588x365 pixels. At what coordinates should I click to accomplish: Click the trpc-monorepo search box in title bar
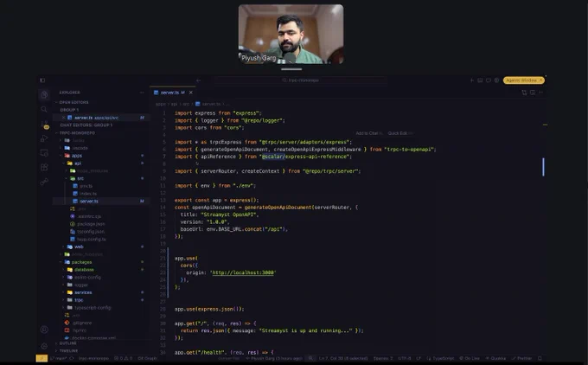(x=301, y=80)
